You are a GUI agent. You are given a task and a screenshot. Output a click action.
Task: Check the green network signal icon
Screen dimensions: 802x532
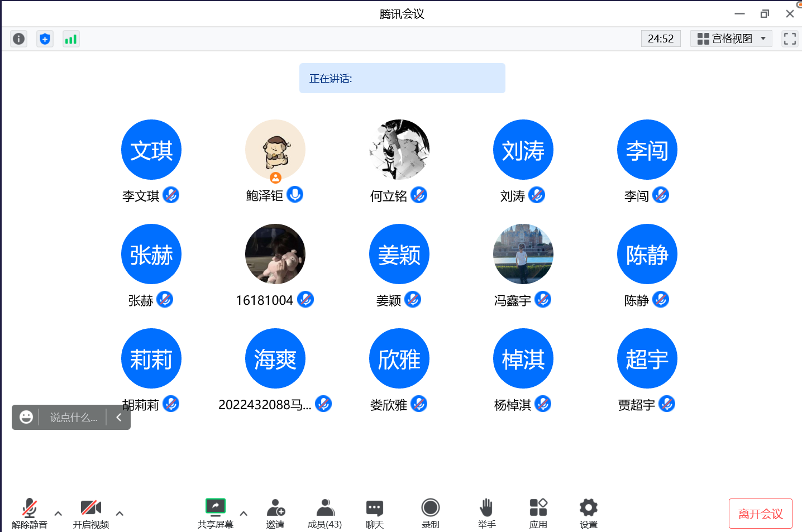click(x=71, y=39)
